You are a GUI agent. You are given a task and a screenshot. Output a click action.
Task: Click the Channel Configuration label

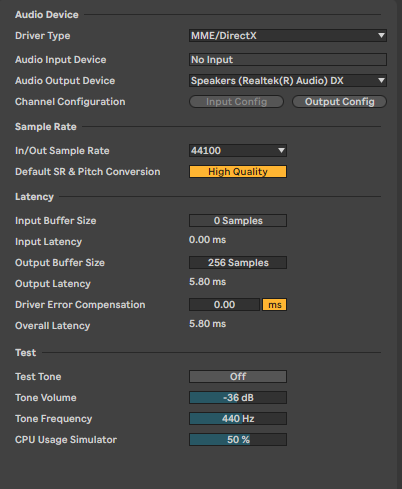(x=70, y=102)
